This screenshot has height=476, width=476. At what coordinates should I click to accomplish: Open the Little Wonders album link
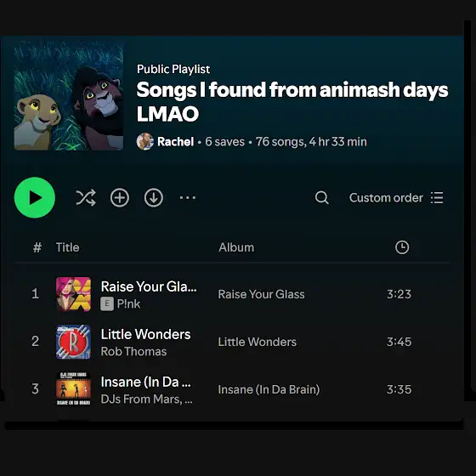[x=257, y=342]
